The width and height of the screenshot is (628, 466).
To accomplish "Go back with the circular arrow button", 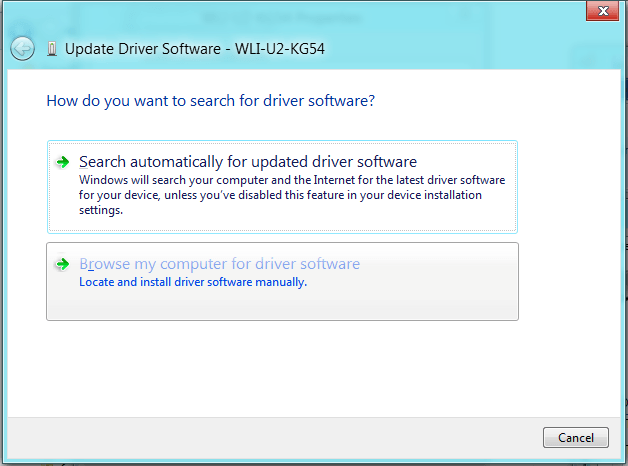I will click(x=22, y=49).
